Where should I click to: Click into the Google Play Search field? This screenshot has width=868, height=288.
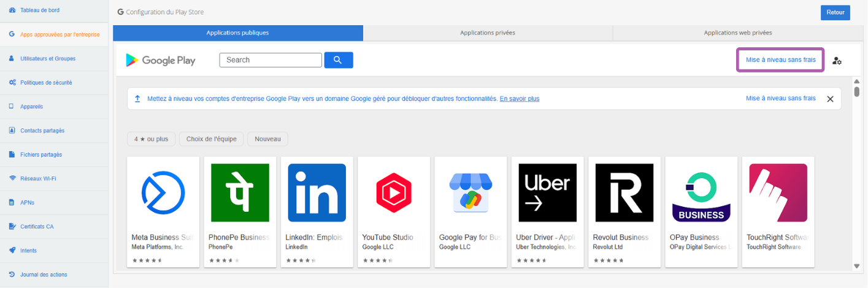point(271,60)
